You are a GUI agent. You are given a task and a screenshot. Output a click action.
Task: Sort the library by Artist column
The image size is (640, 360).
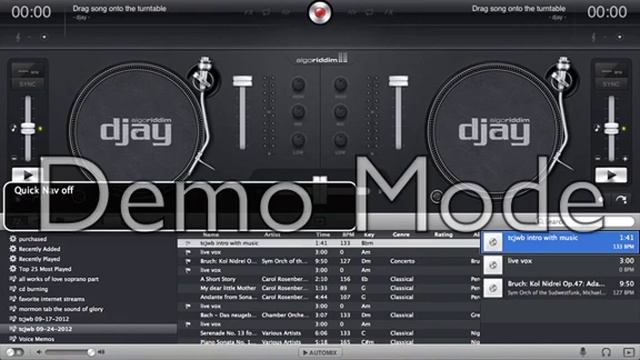(x=272, y=235)
